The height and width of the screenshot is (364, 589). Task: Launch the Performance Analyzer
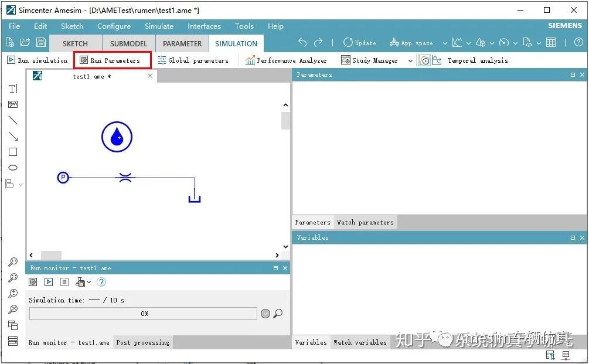coord(287,60)
